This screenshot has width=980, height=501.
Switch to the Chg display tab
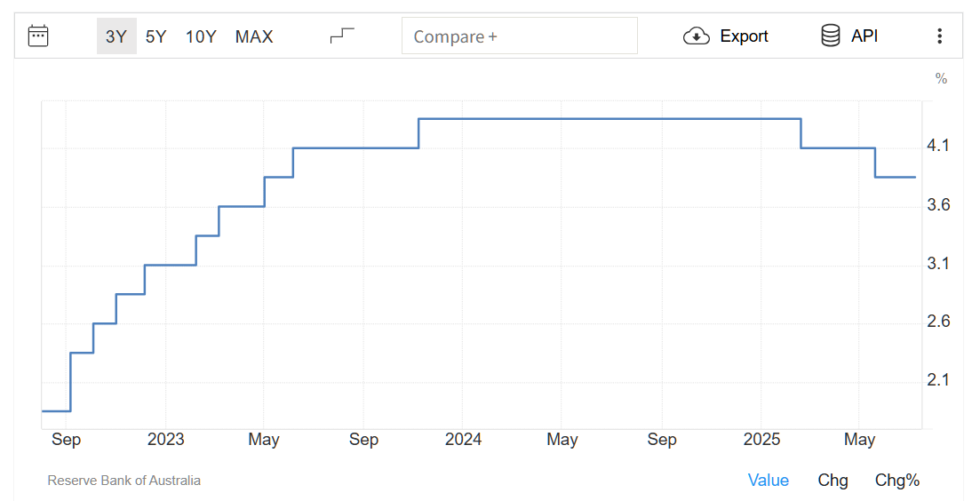click(x=833, y=481)
